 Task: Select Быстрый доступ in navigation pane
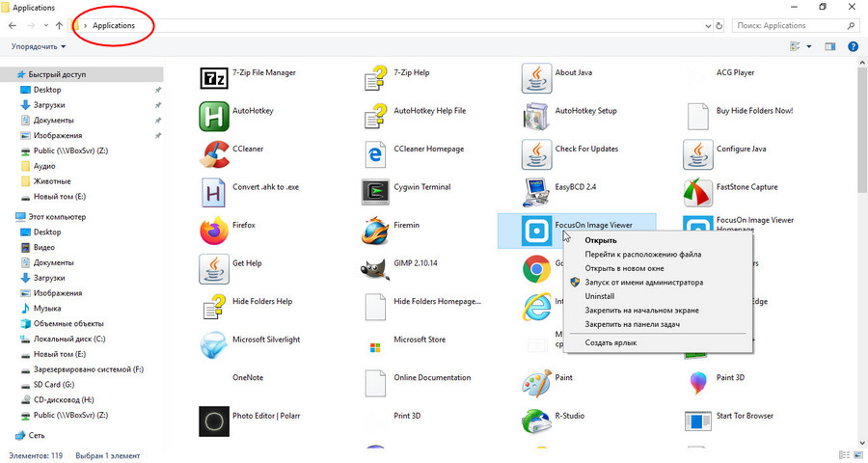[83, 74]
